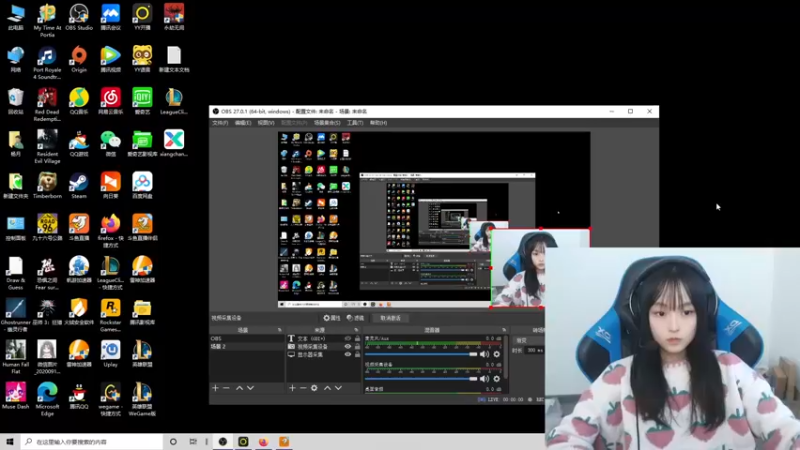Open Timberborn desktop shortcut
800x450 pixels.
point(47,186)
